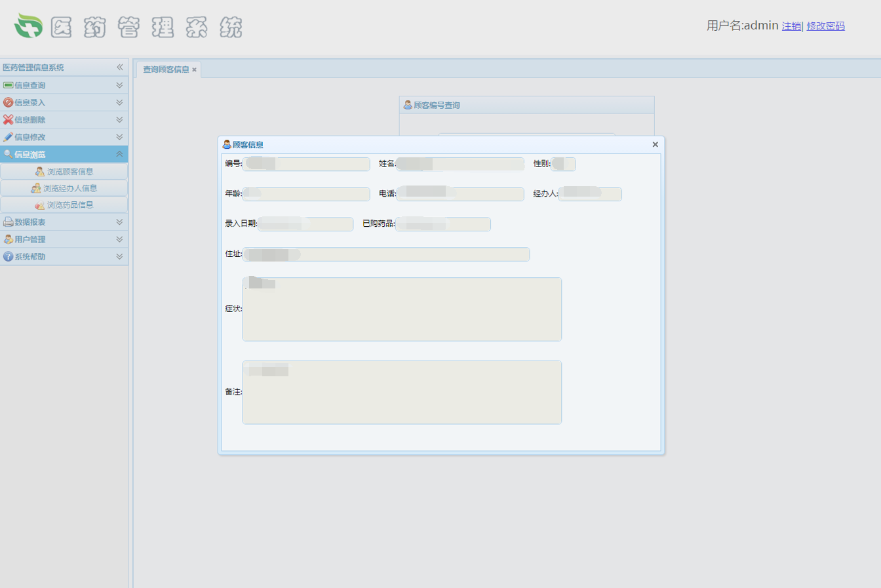This screenshot has width=881, height=588.
Task: Open 浏览经办人信息 button
Action: tap(64, 188)
